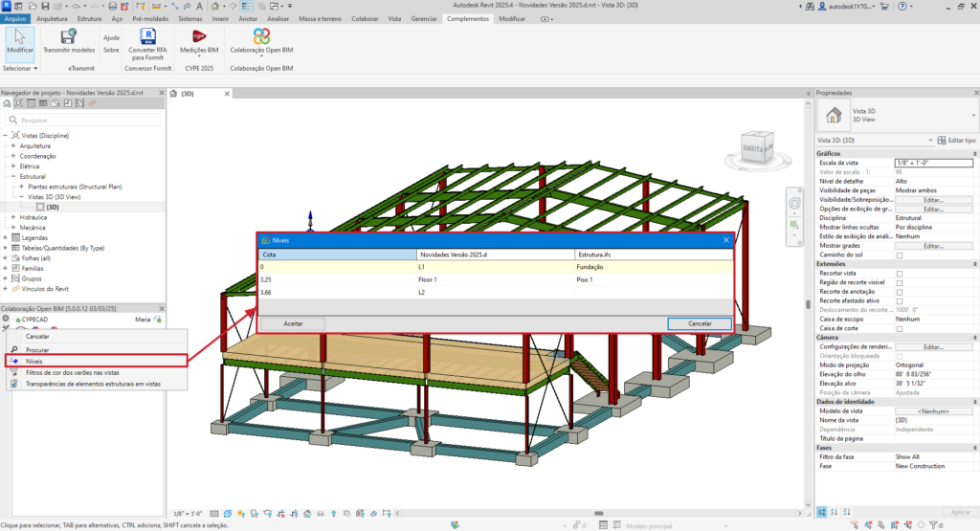This screenshot has width=980, height=531.
Task: Click Editar for Configurações de renderização
Action: click(x=933, y=346)
